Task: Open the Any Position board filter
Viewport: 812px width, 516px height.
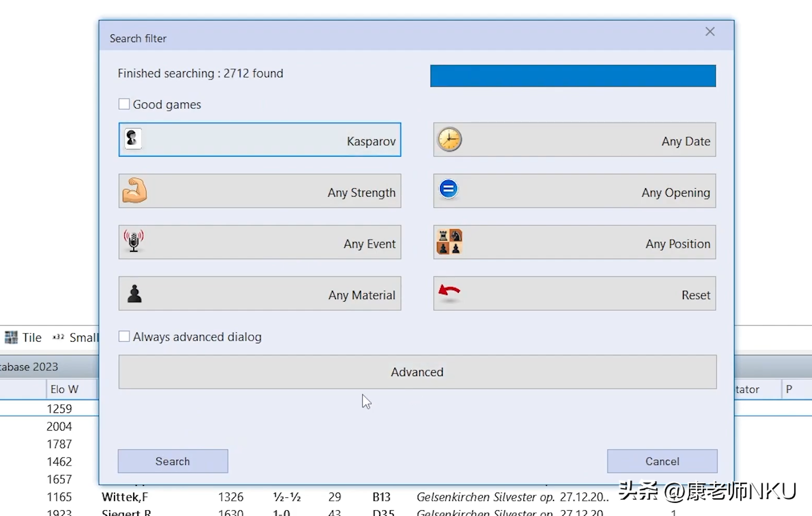Action: [574, 242]
